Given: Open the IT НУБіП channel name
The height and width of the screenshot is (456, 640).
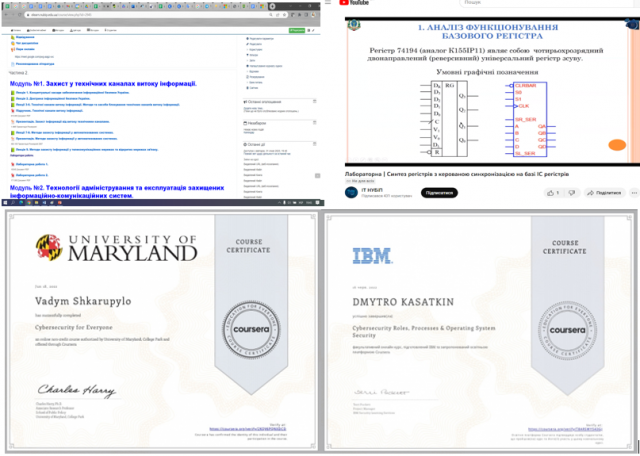Looking at the screenshot, I should pos(371,190).
